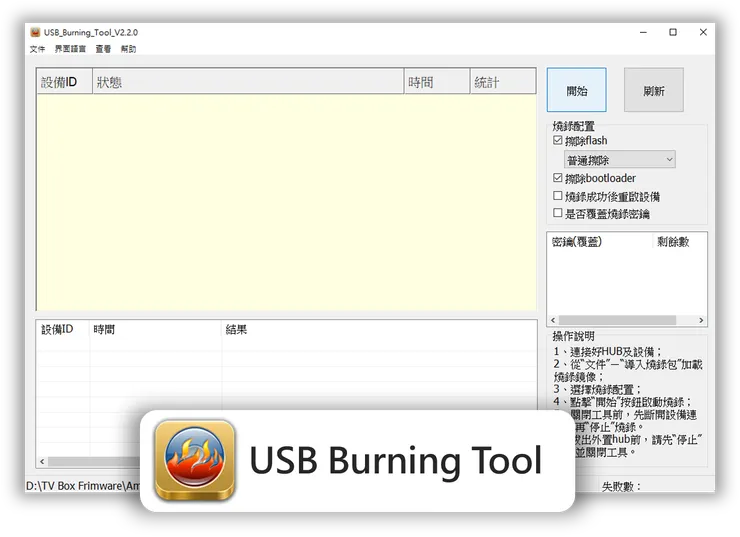
Task: Click instruction line 3、選擇燒錄配置
Action: tap(597, 389)
